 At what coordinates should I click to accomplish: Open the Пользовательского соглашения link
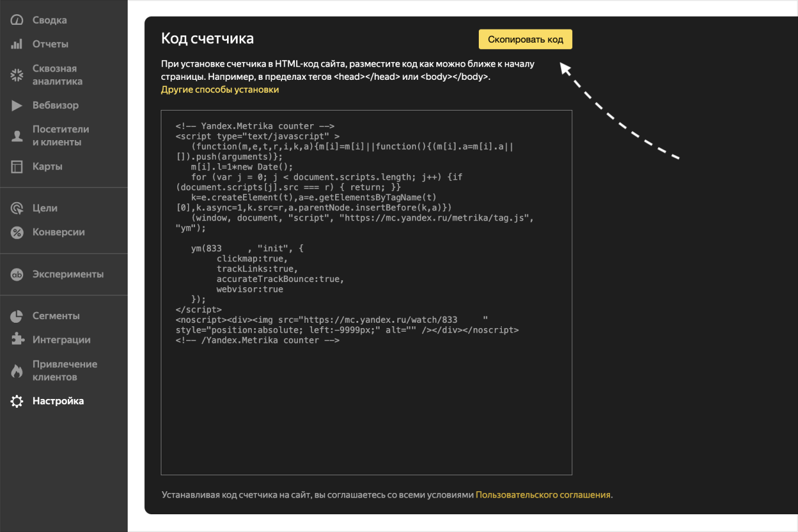tap(543, 495)
